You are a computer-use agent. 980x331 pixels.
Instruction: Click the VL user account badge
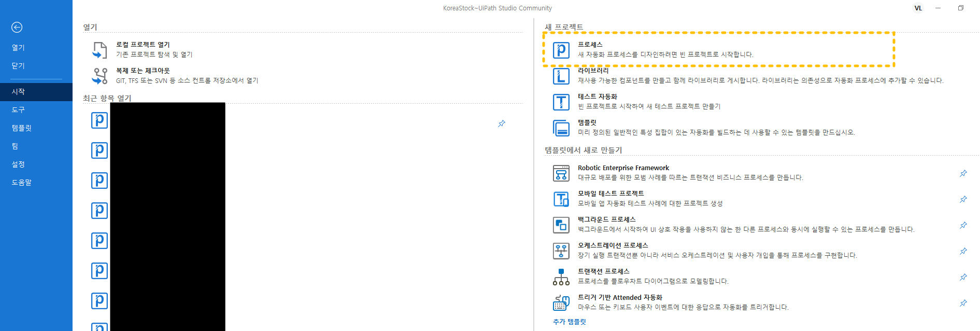pos(918,8)
